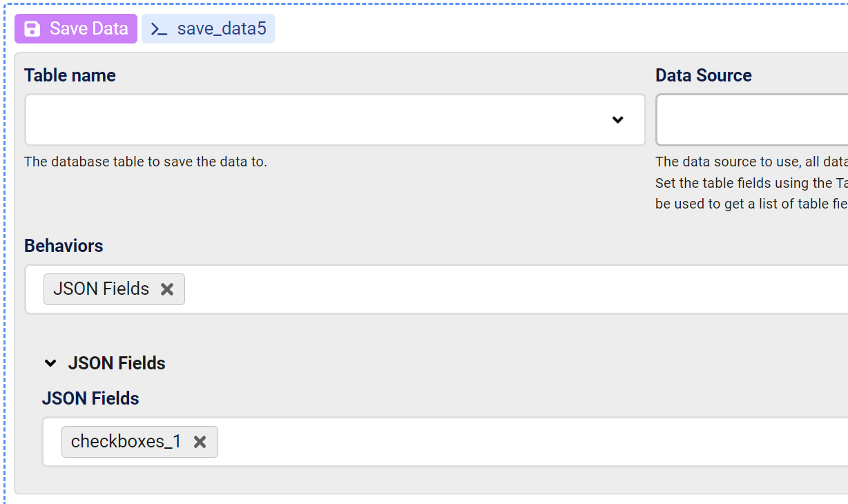Click the Save Data purple label
The height and width of the screenshot is (504, 848).
coord(88,29)
